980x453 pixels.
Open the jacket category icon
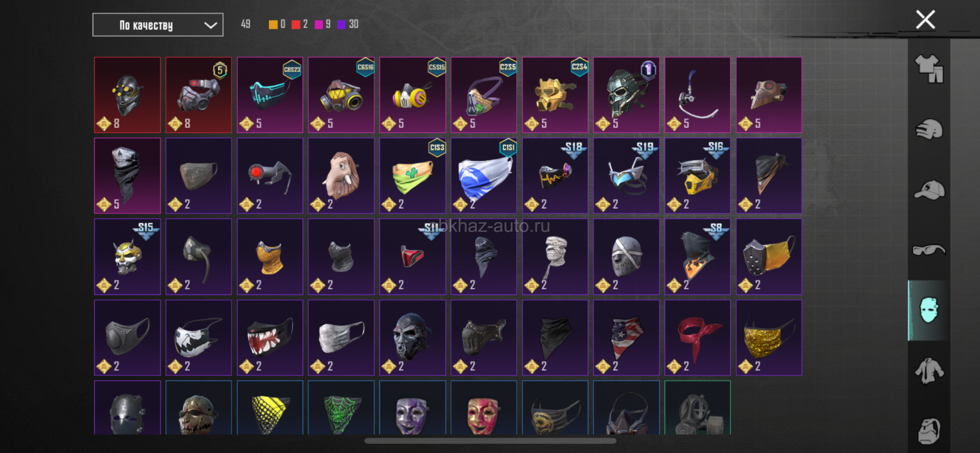(x=929, y=371)
